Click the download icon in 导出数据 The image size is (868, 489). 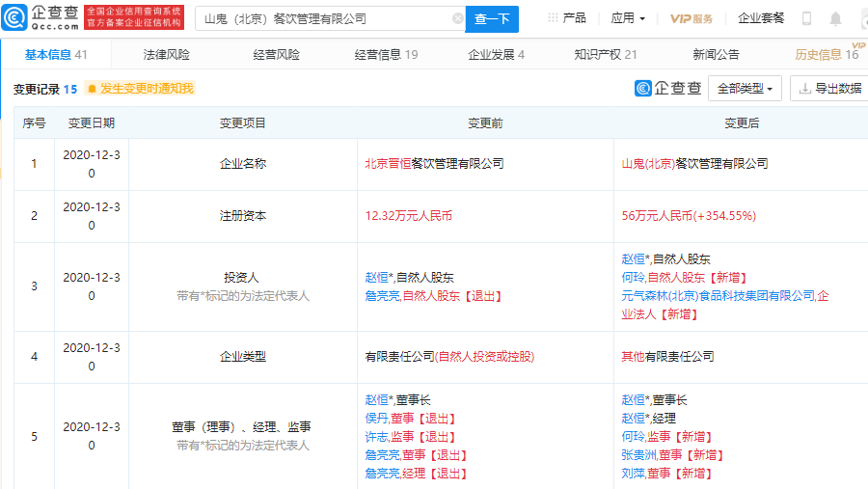click(805, 89)
